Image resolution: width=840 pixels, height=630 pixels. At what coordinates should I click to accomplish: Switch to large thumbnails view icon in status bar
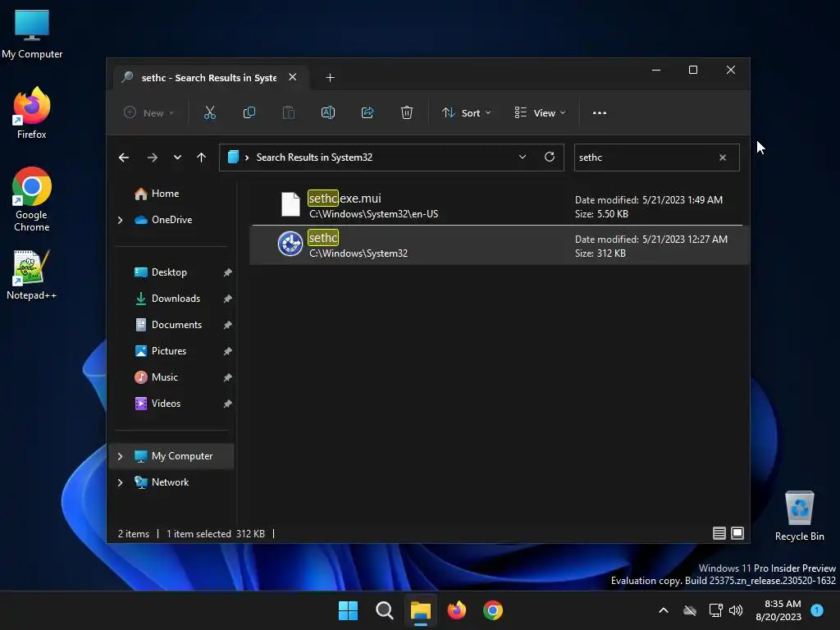[x=737, y=533]
